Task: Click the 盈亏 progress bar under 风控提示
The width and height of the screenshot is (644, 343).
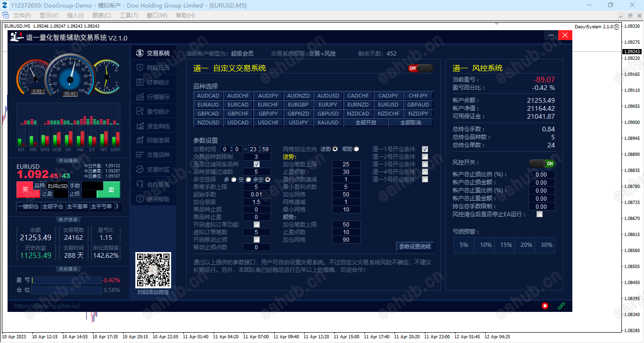Action: point(66,280)
